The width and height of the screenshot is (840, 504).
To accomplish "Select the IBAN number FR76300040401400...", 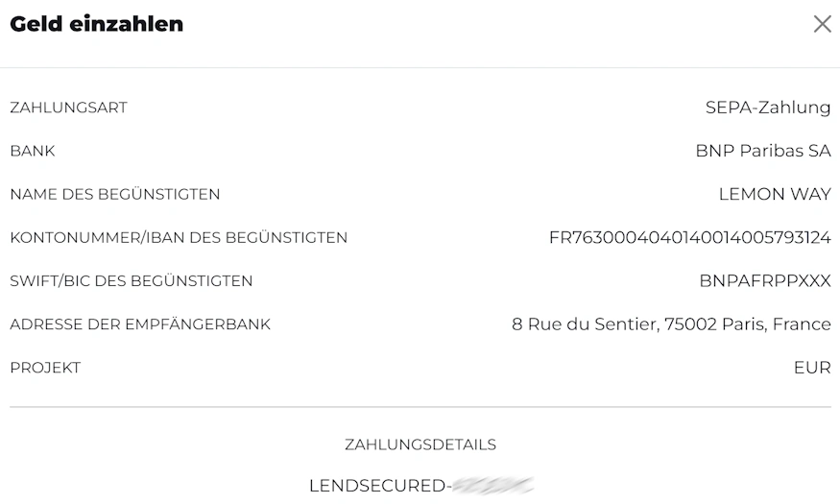I will (x=690, y=237).
